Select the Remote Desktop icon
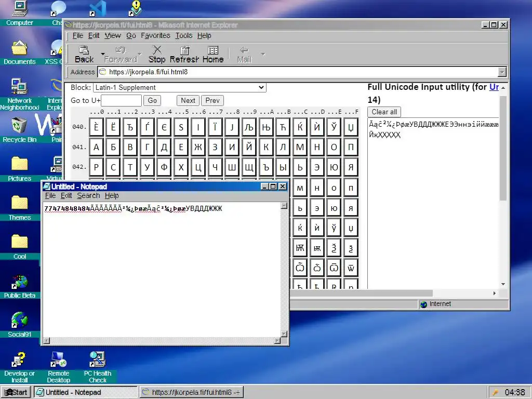532x399 pixels. tap(58, 367)
